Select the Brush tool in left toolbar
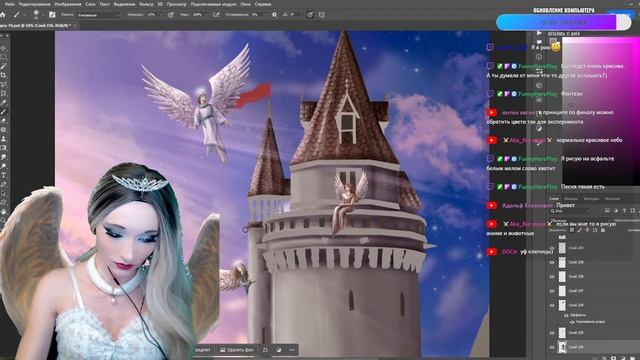Image resolution: width=640 pixels, height=360 pixels. [x=3, y=111]
